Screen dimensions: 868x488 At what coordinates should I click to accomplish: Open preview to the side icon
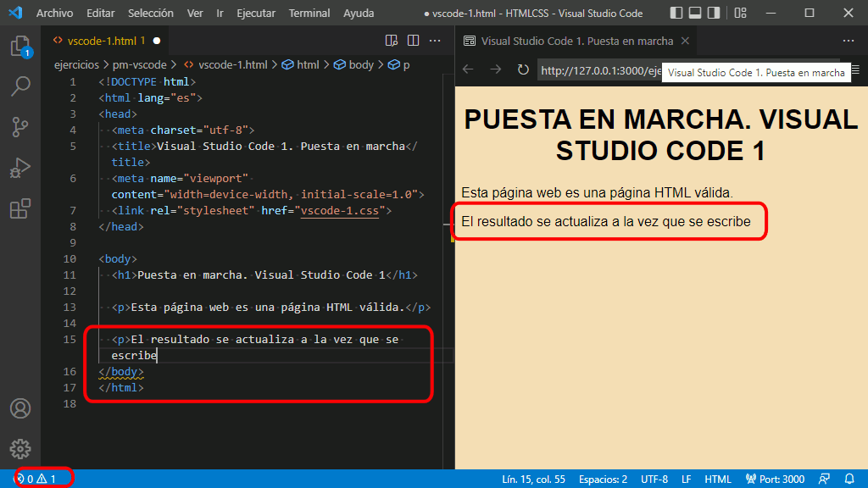[392, 41]
